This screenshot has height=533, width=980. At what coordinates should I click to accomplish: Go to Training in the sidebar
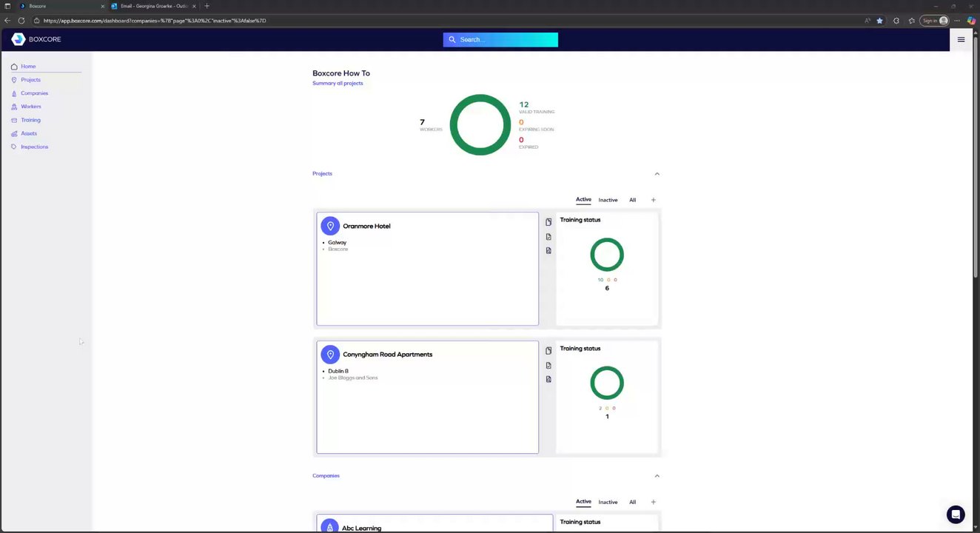click(x=30, y=120)
